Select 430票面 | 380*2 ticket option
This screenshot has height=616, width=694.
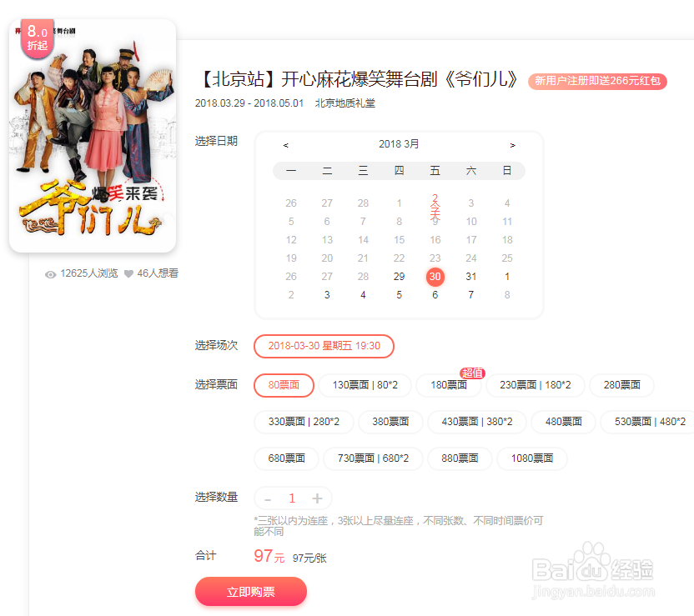coord(476,422)
